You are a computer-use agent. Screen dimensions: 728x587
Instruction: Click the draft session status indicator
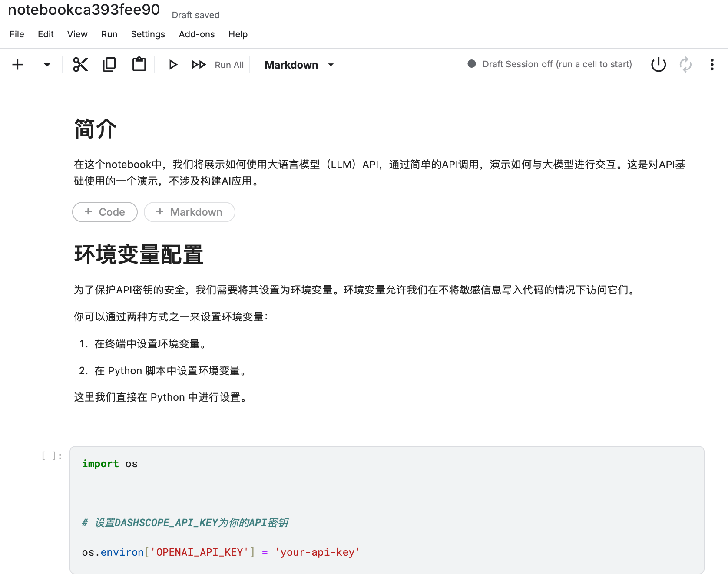[x=472, y=64]
